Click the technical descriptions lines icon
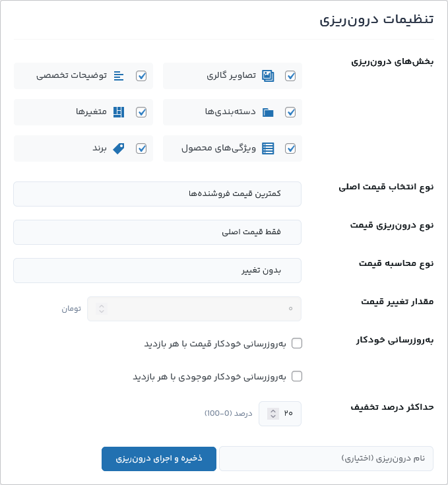 click(x=119, y=76)
